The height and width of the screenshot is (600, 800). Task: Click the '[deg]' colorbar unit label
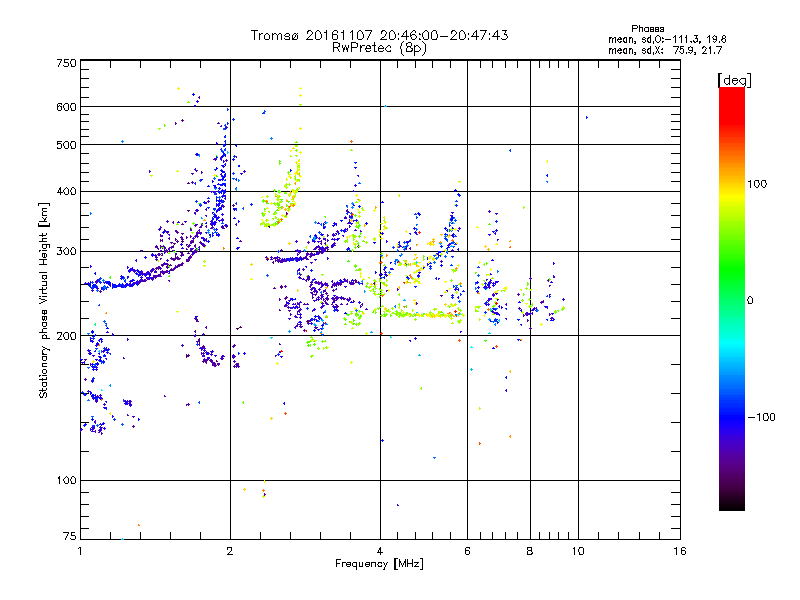click(734, 80)
